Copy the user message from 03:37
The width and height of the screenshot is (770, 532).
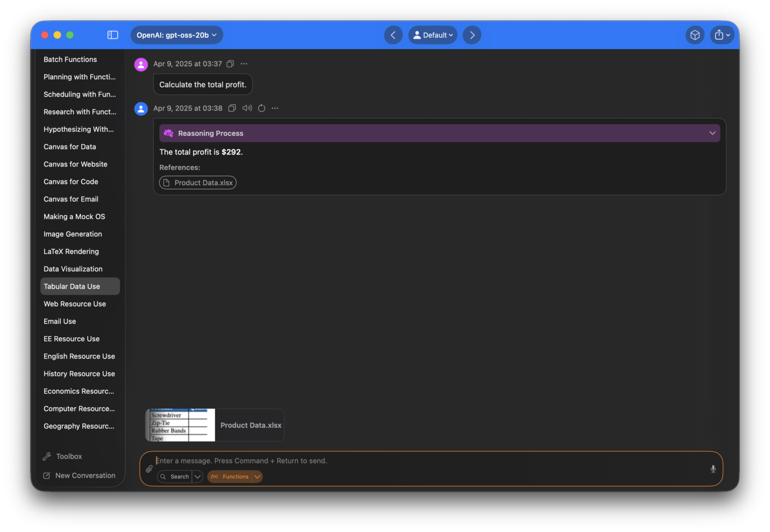coord(230,64)
